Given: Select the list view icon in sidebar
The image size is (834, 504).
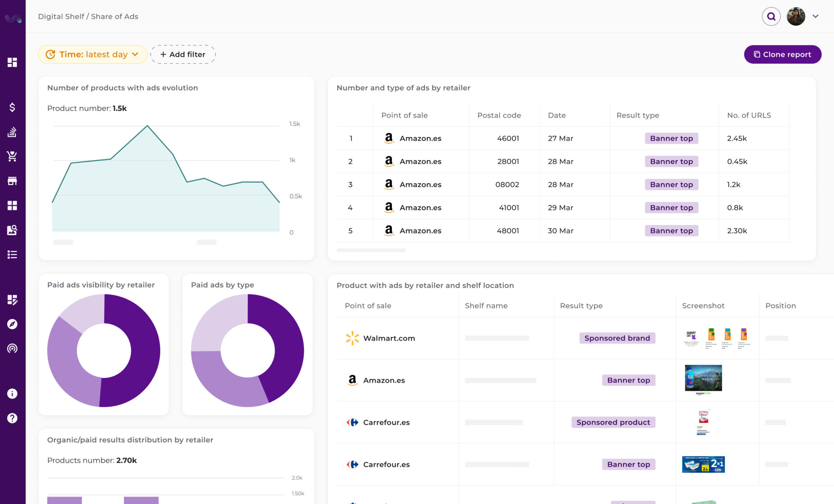Looking at the screenshot, I should [x=13, y=254].
